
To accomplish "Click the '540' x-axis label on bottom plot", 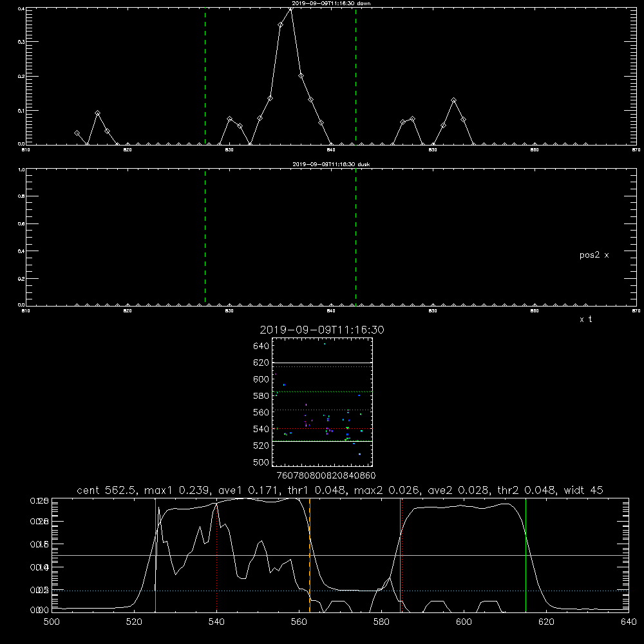I will click(x=216, y=622).
